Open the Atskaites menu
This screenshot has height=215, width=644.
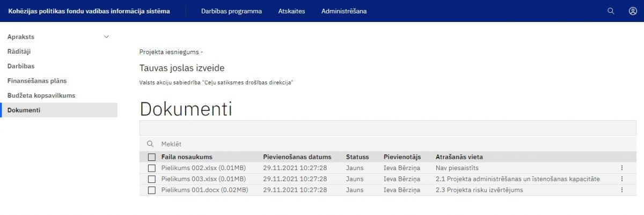[x=291, y=11]
